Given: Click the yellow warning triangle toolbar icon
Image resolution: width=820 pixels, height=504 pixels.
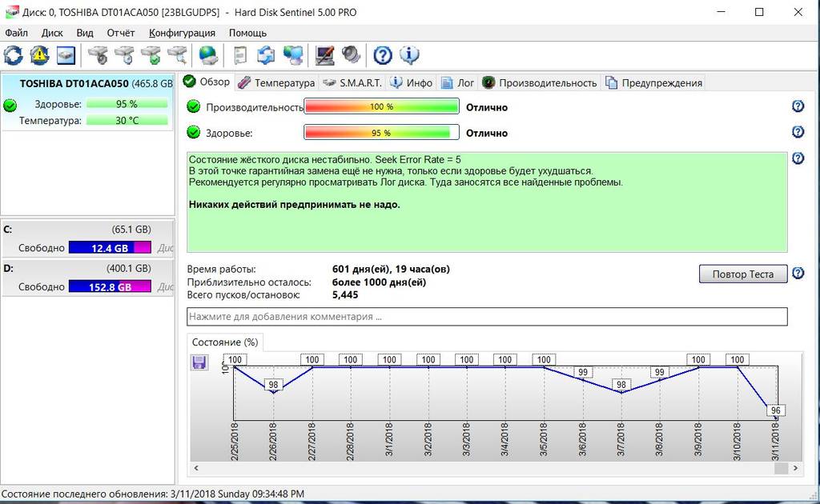Looking at the screenshot, I should 39,55.
